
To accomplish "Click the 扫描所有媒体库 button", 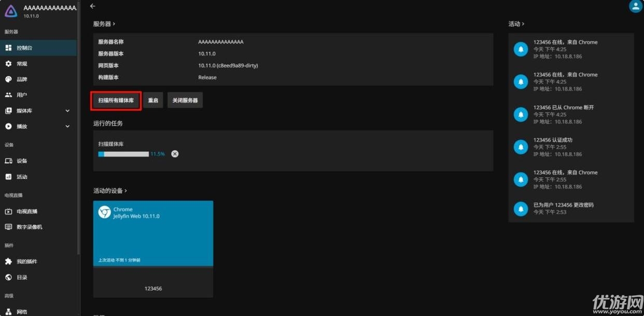I will pos(116,100).
